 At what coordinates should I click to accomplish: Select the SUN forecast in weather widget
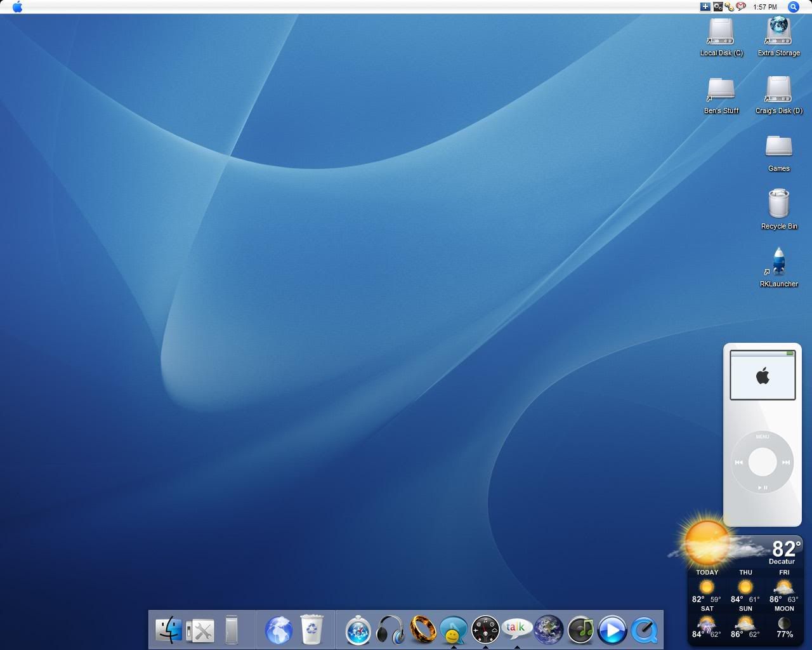pos(745,622)
